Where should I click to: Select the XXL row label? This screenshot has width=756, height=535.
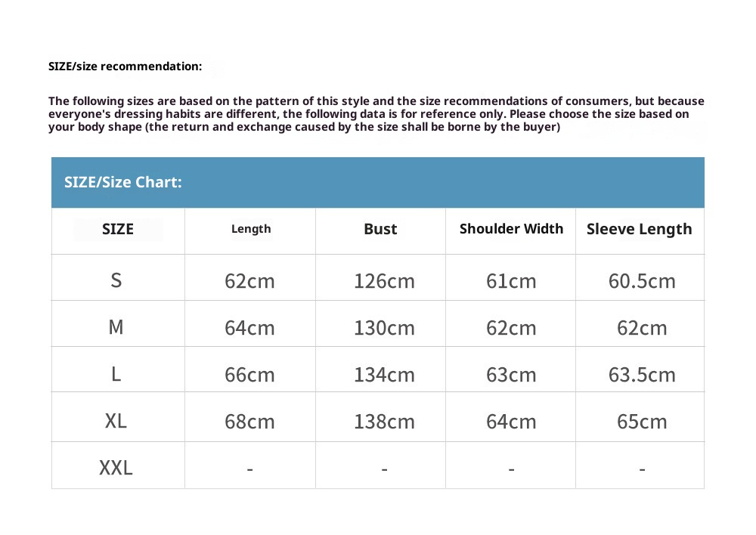click(116, 468)
